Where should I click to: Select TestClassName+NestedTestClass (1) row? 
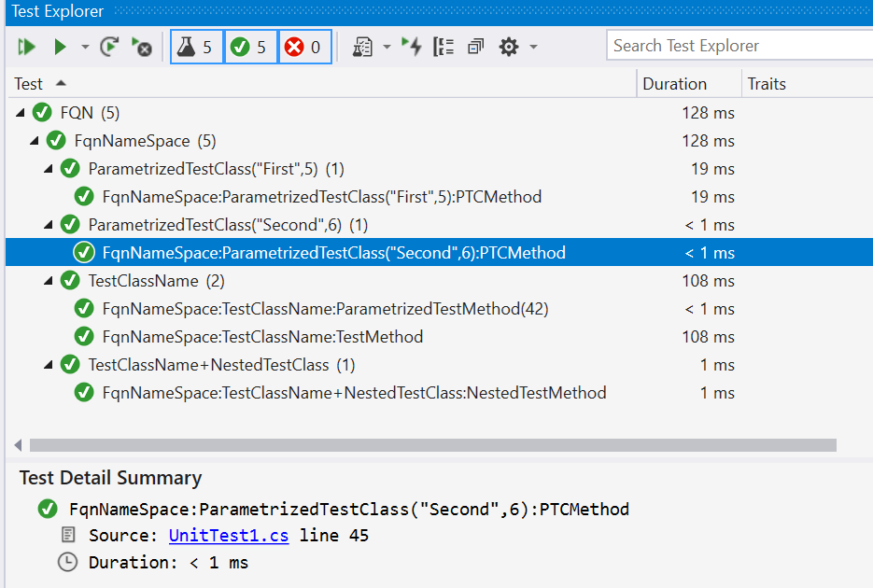pos(439,365)
